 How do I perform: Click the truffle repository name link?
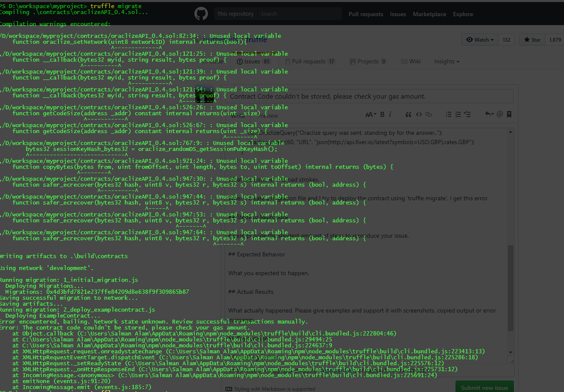click(256, 40)
